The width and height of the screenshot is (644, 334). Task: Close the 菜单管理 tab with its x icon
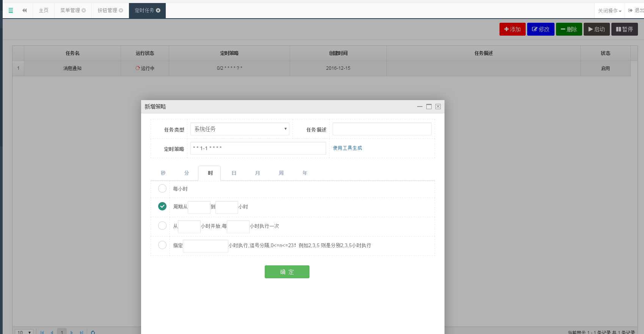84,11
